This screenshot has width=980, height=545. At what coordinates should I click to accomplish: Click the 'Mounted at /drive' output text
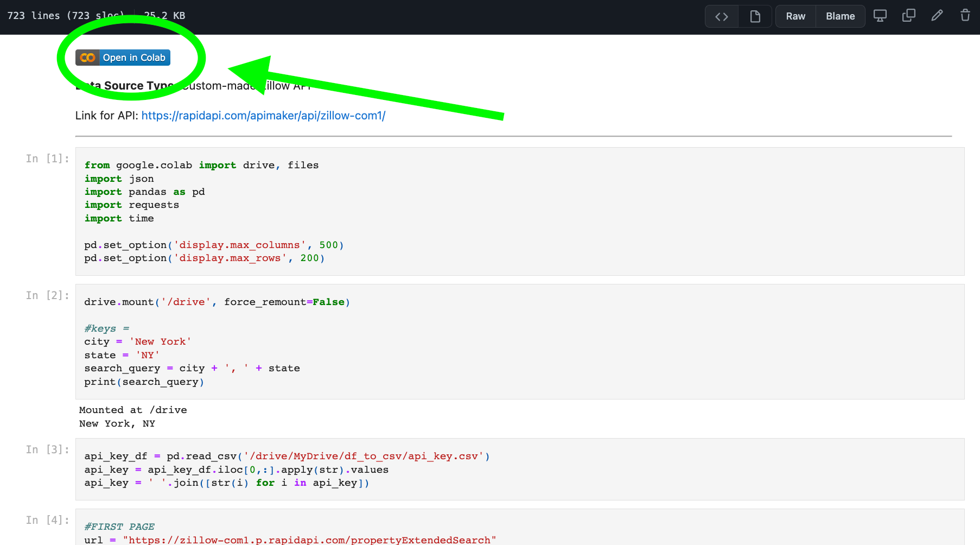(133, 410)
